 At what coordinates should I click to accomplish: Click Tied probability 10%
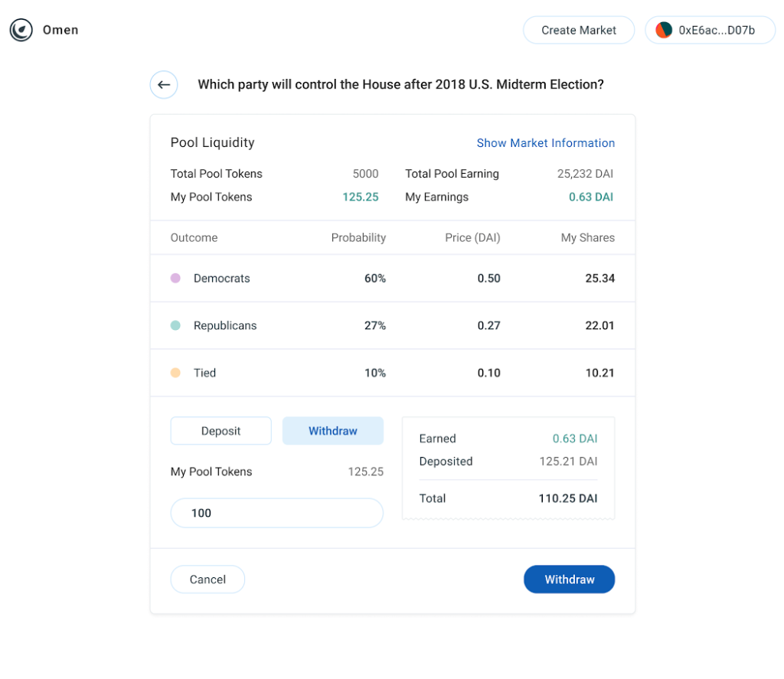375,373
